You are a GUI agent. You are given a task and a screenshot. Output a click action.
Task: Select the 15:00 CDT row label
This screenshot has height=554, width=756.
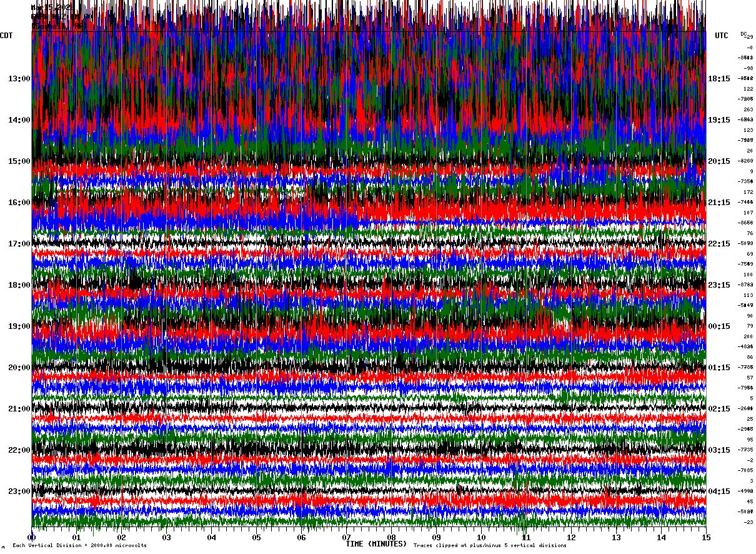point(19,161)
